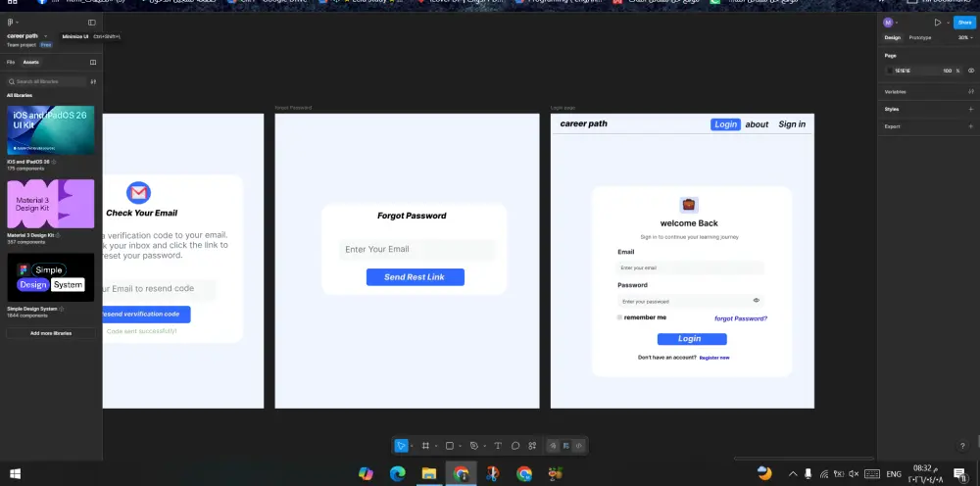Open Snipping Tool scissors icon in taskbar
This screenshot has width=980, height=486.
click(493, 473)
